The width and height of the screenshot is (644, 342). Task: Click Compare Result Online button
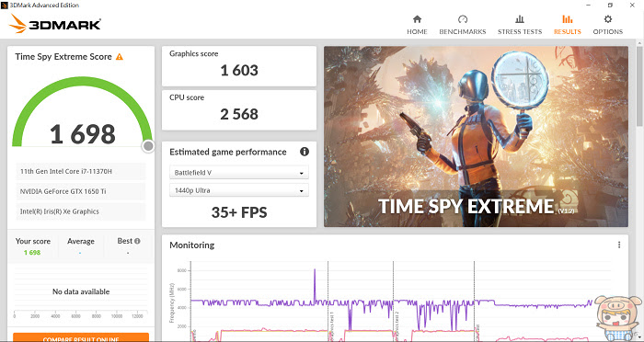(81, 337)
